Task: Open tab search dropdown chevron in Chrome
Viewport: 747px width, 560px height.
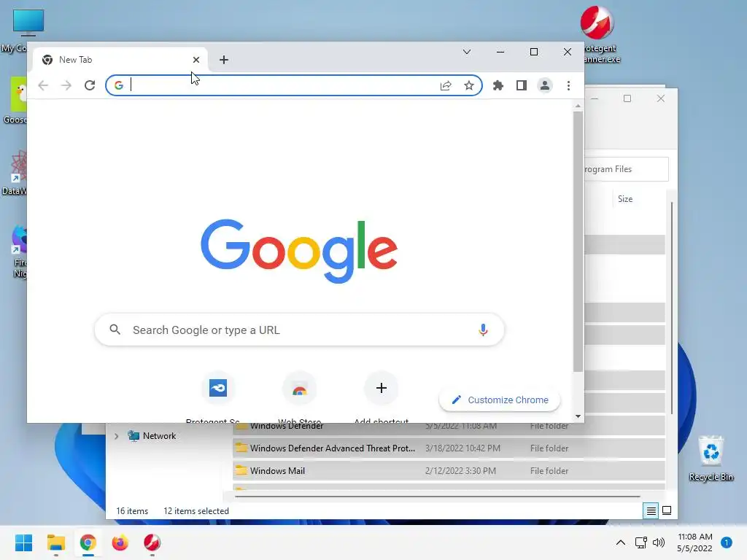Action: tap(467, 52)
